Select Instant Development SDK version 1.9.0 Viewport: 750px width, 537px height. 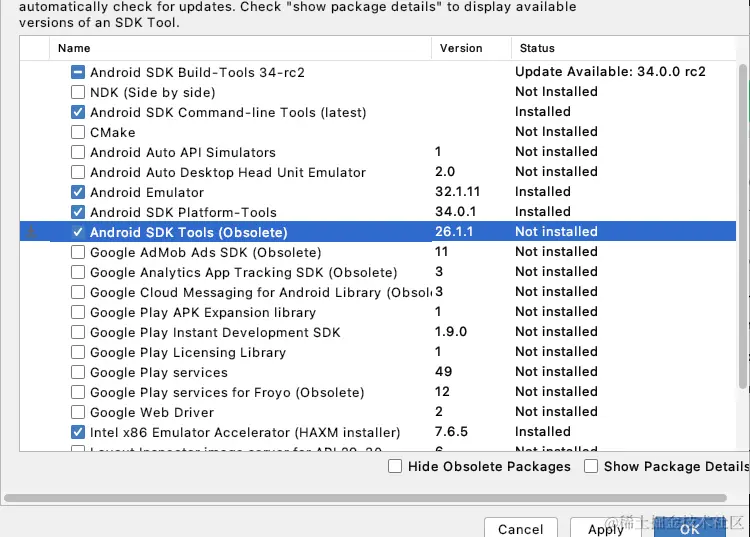[451, 331]
